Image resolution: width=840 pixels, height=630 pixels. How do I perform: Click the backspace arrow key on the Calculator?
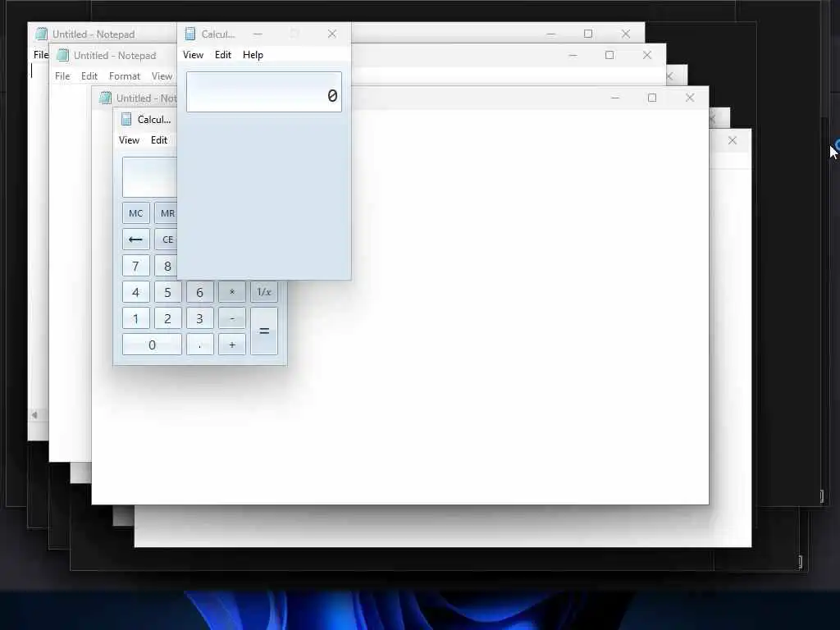(135, 240)
